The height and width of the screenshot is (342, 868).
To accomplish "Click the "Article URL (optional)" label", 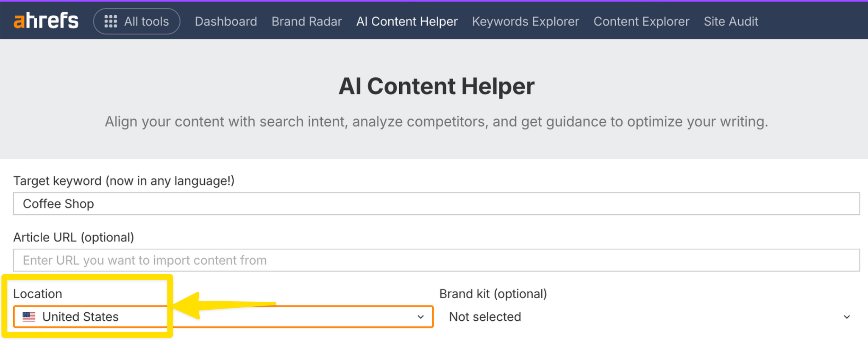I will coord(74,237).
